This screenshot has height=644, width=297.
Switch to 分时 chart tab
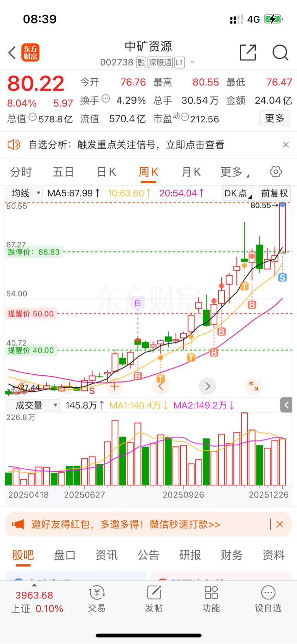tap(21, 172)
